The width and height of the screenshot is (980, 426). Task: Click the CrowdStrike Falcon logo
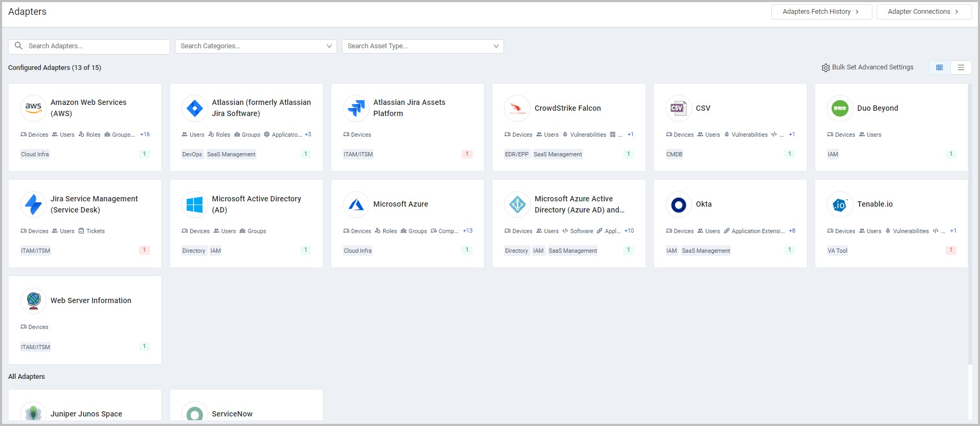(x=517, y=108)
